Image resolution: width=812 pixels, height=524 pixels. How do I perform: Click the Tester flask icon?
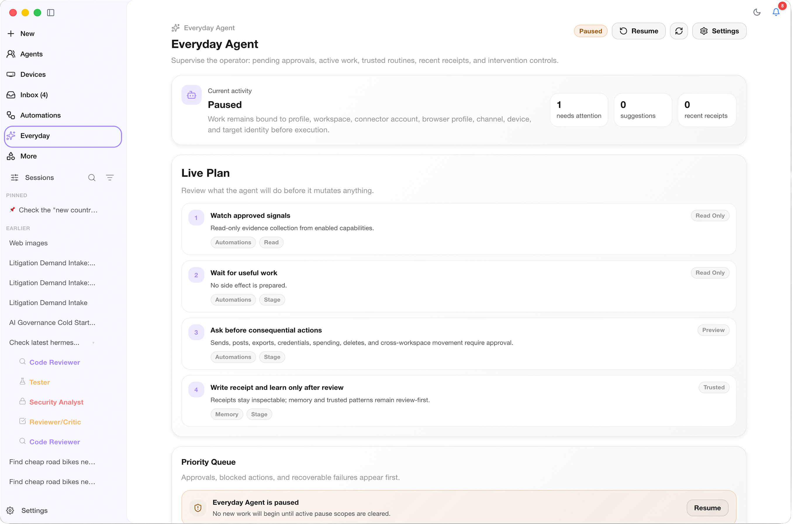tap(23, 381)
